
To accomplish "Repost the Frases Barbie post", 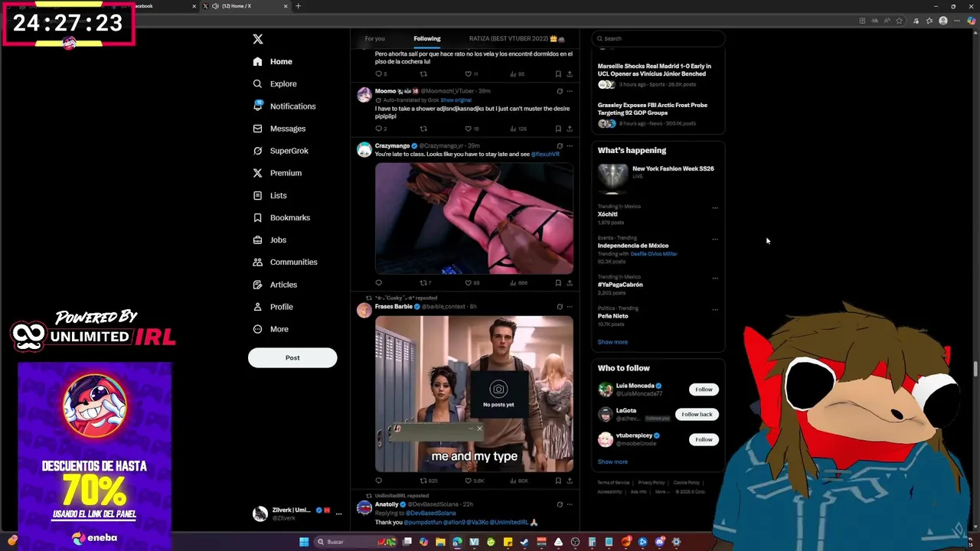I will (x=423, y=481).
